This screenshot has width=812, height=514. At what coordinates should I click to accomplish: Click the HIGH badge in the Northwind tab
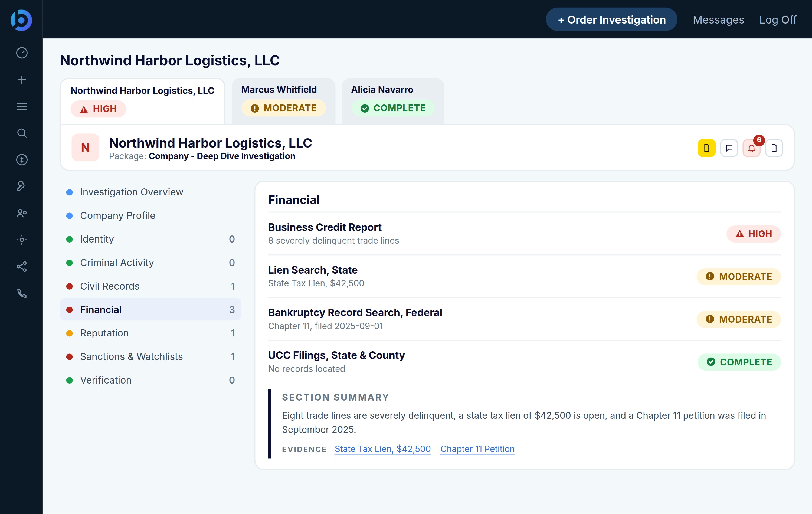click(98, 109)
